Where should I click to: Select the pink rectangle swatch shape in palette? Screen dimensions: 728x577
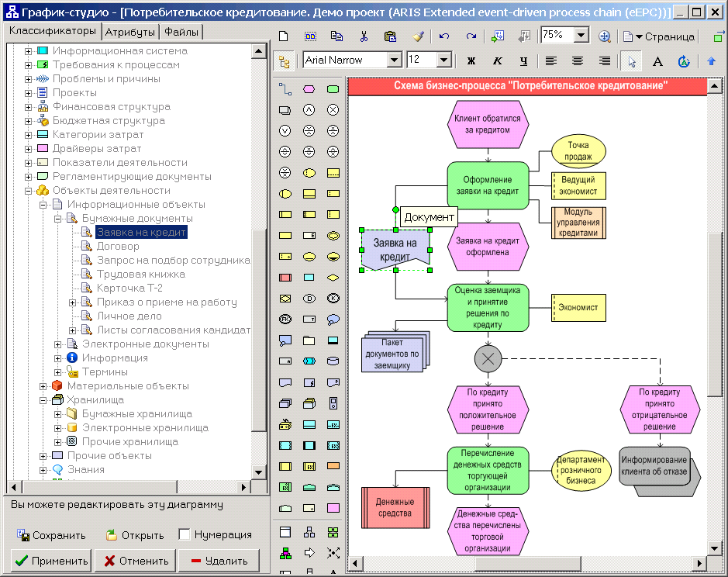333,508
